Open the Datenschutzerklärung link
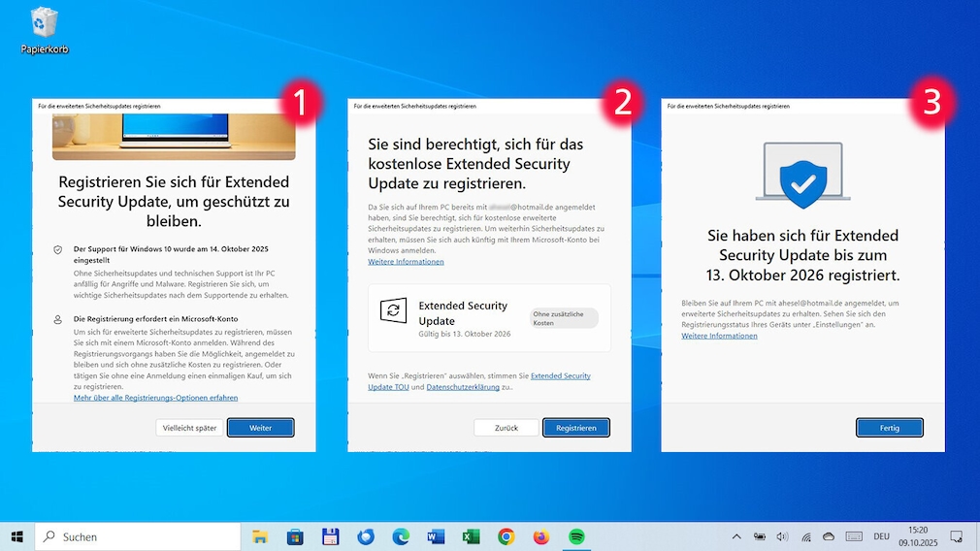 click(463, 387)
